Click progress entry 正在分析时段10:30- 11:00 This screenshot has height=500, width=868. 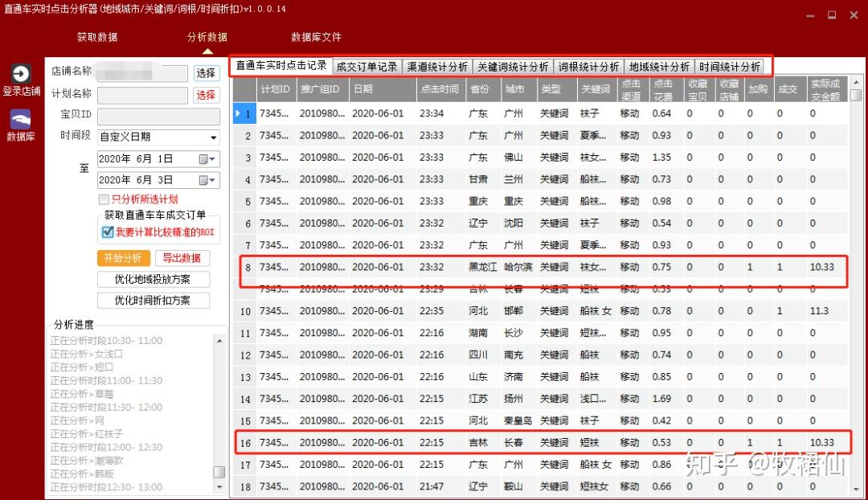click(106, 341)
